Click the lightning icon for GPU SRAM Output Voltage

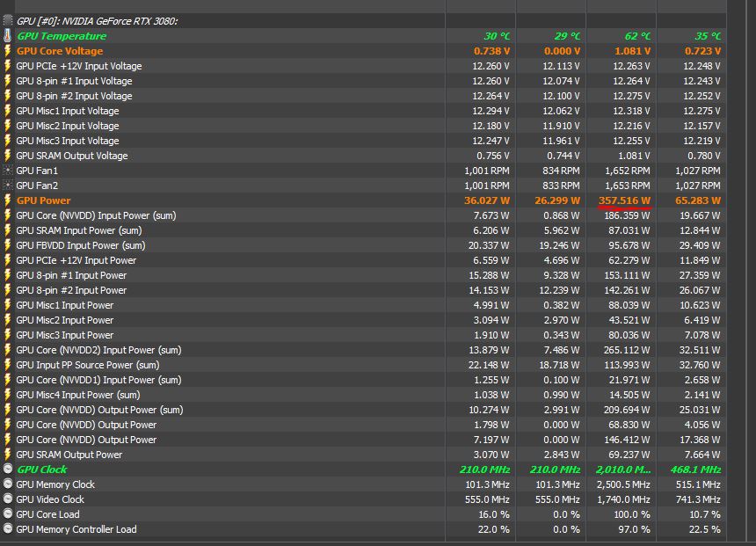point(8,156)
